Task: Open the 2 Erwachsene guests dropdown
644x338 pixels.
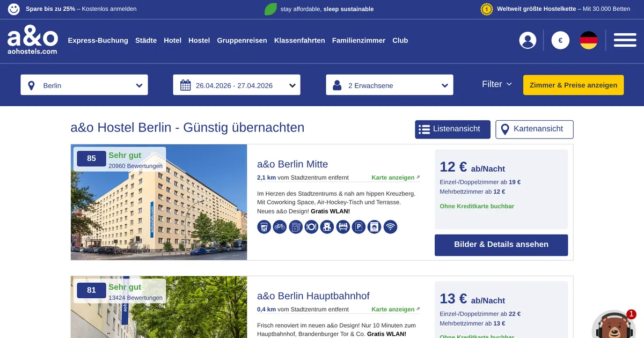Action: (x=390, y=85)
